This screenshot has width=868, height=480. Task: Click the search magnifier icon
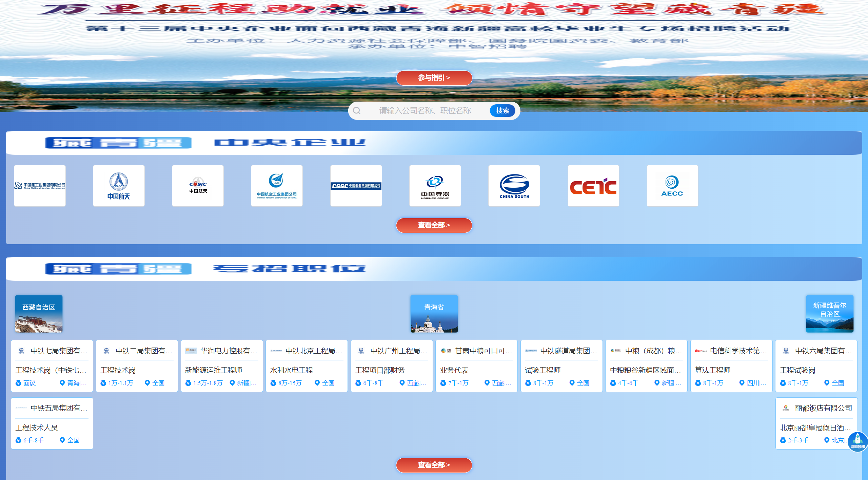click(357, 111)
